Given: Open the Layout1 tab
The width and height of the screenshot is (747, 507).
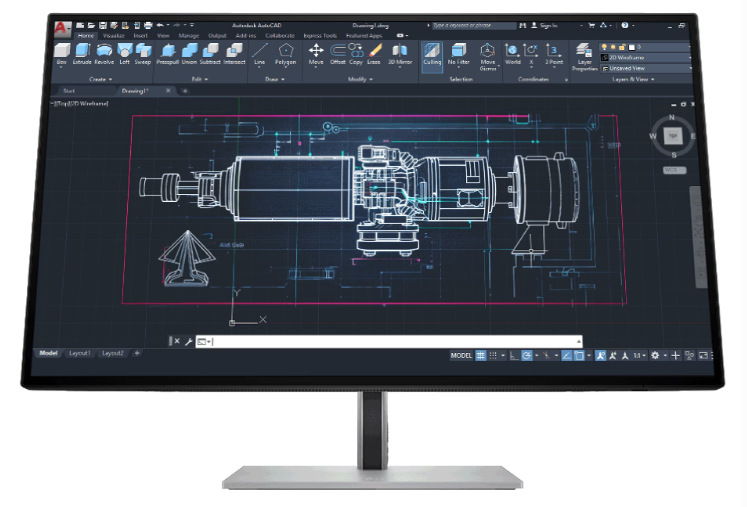Looking at the screenshot, I should tap(80, 353).
